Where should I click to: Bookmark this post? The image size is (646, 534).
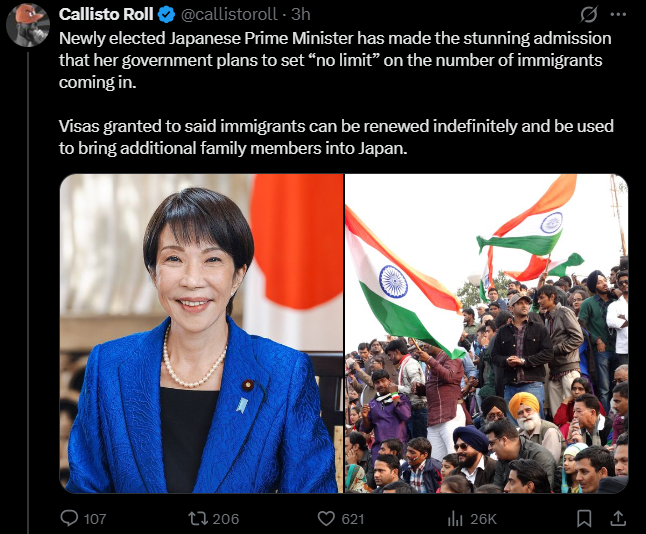click(x=584, y=518)
